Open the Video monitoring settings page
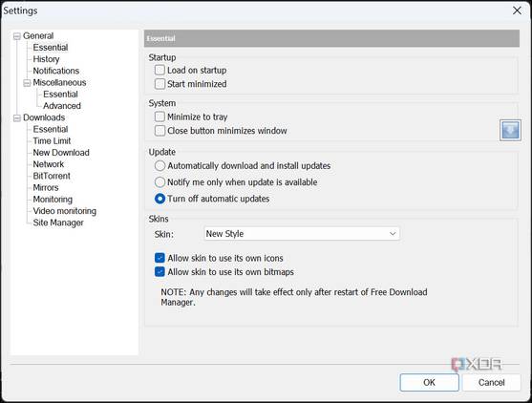 click(64, 211)
